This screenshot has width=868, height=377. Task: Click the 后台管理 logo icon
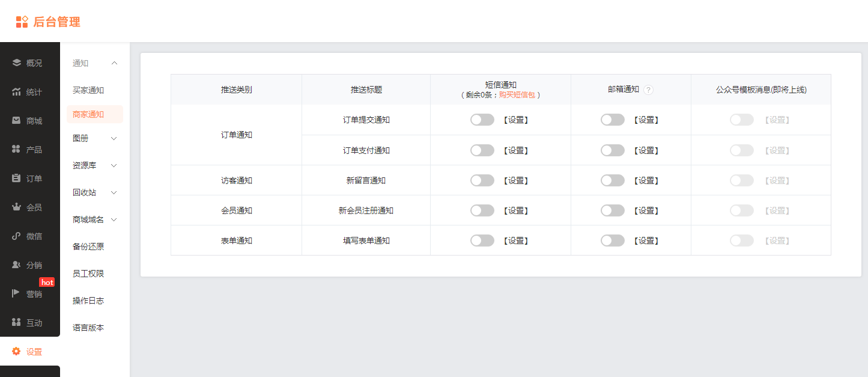coord(22,22)
